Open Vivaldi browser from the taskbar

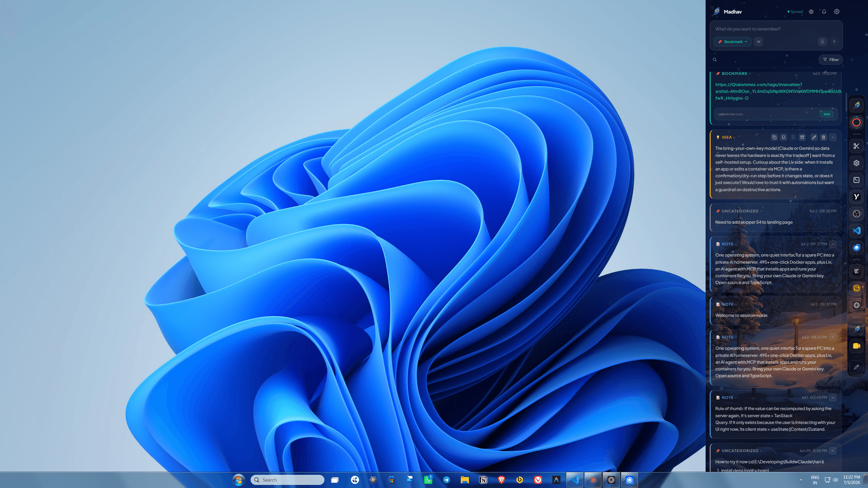point(538,480)
